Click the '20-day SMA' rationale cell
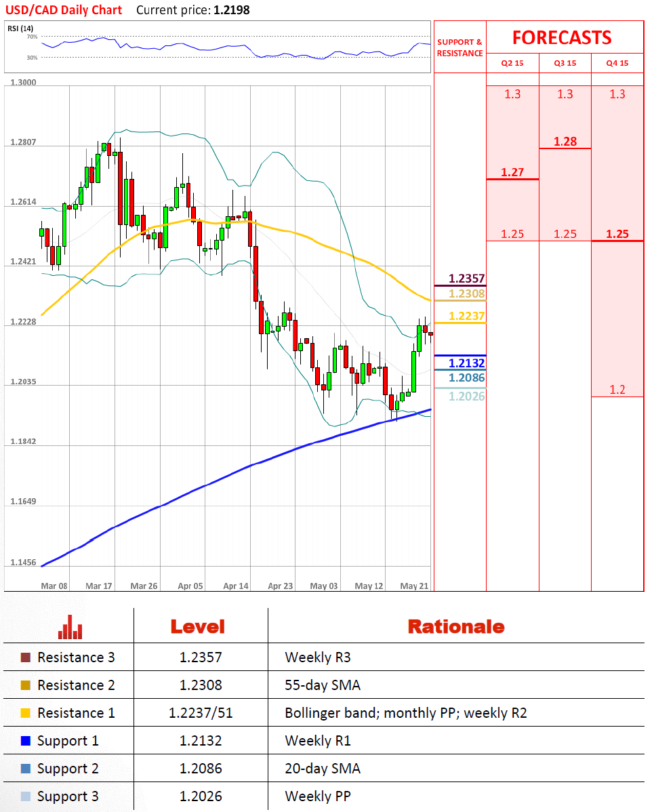This screenshot has width=654, height=812. click(x=322, y=769)
